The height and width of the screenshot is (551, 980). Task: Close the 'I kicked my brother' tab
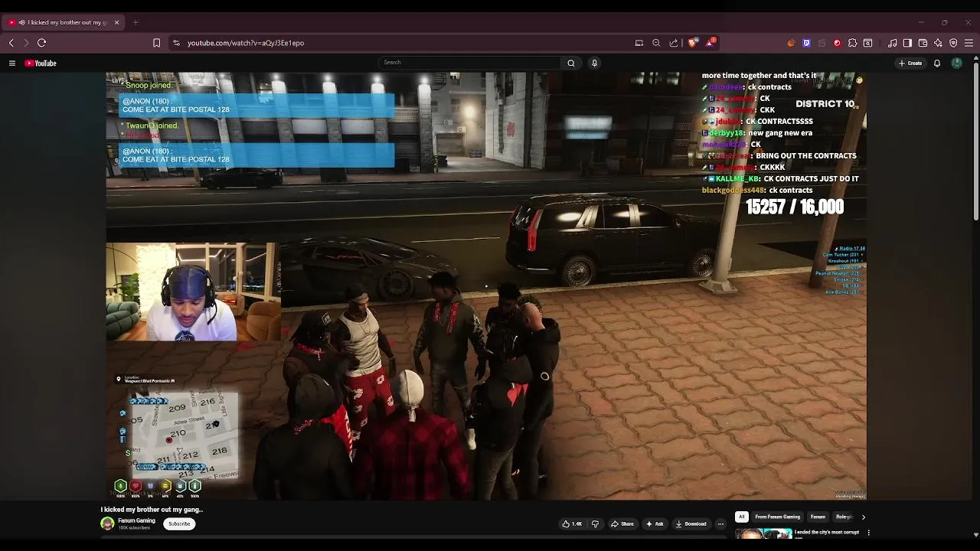coord(116,22)
